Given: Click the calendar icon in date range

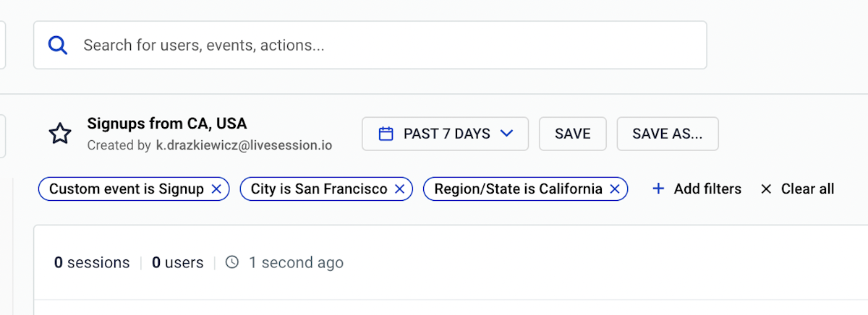Looking at the screenshot, I should (x=386, y=134).
